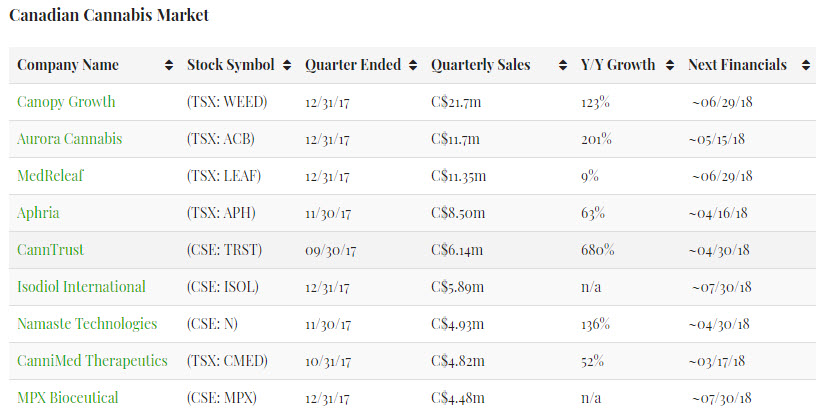Toggle sorting on Quarter Ended arrows
The width and height of the screenshot is (817, 413).
tap(413, 66)
